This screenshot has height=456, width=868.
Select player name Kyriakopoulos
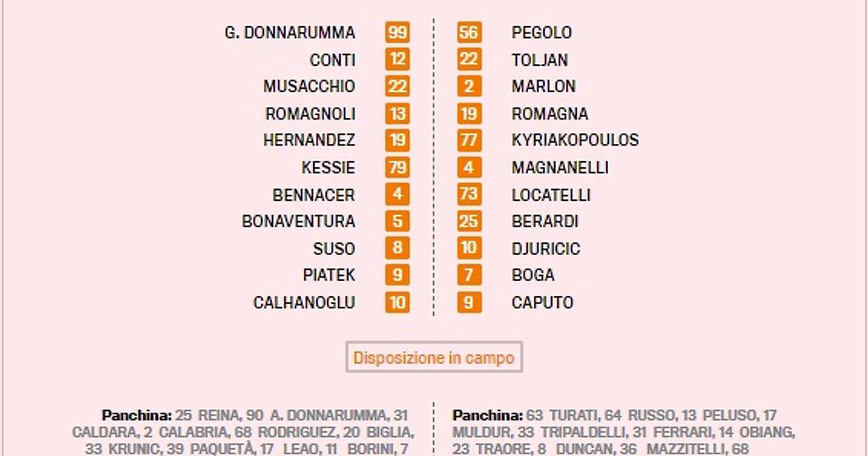coord(575,140)
